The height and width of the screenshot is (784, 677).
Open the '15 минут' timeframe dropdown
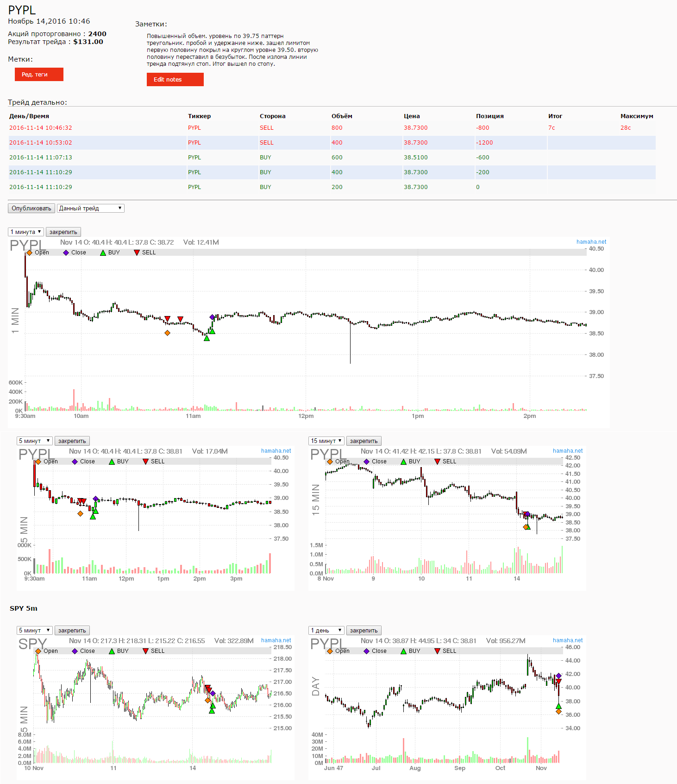pos(326,441)
